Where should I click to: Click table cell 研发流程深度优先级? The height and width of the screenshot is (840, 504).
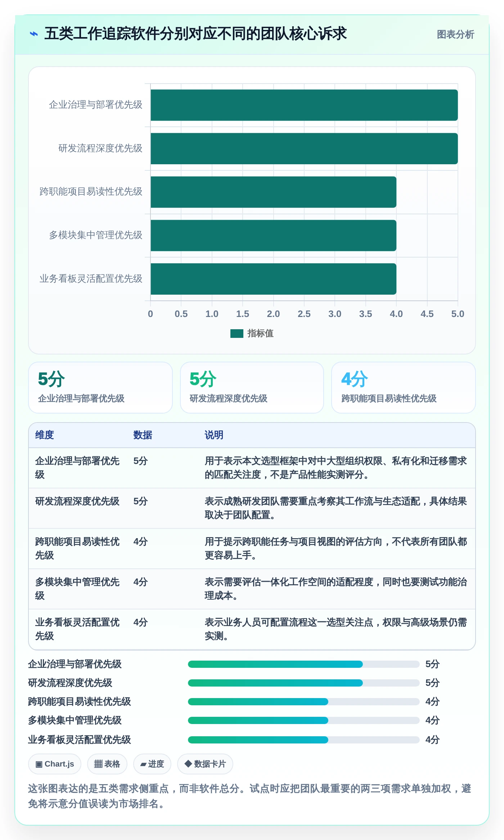click(x=77, y=501)
